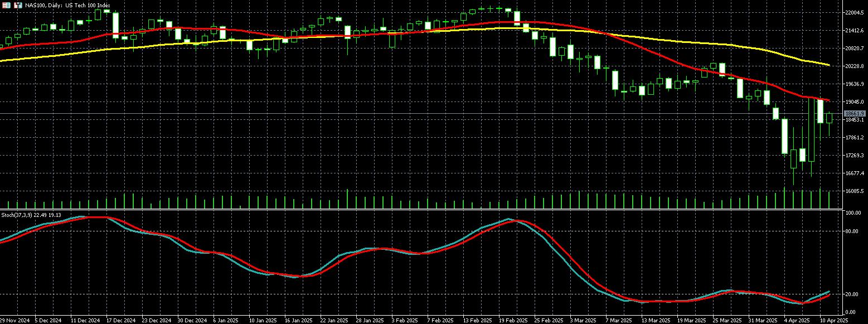Click the 17269.3 price scale label
This screenshot has width=868, height=324.
(854, 156)
